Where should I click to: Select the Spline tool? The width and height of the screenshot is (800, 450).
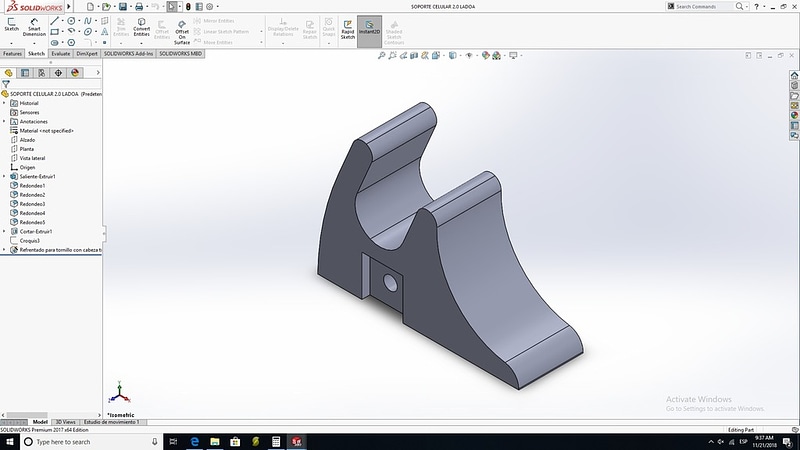(x=88, y=21)
